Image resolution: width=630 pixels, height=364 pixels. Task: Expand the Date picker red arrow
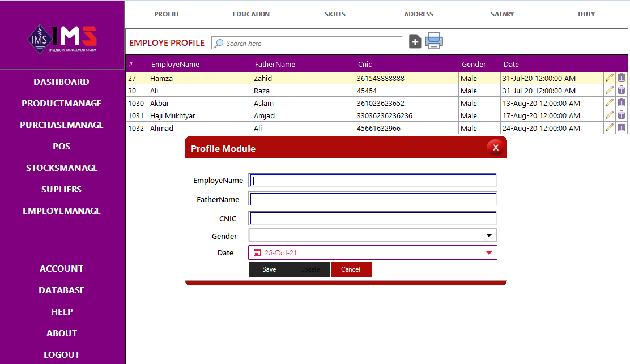[489, 253]
